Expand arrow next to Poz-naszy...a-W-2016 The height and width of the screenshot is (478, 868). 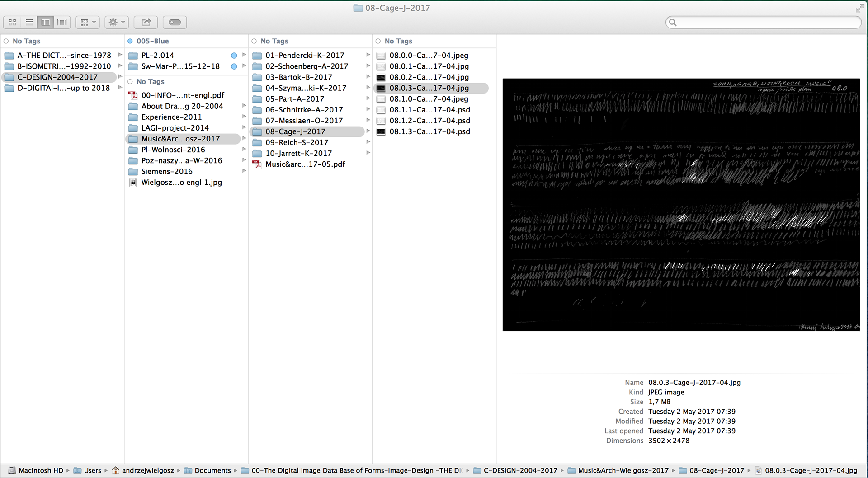[244, 160]
